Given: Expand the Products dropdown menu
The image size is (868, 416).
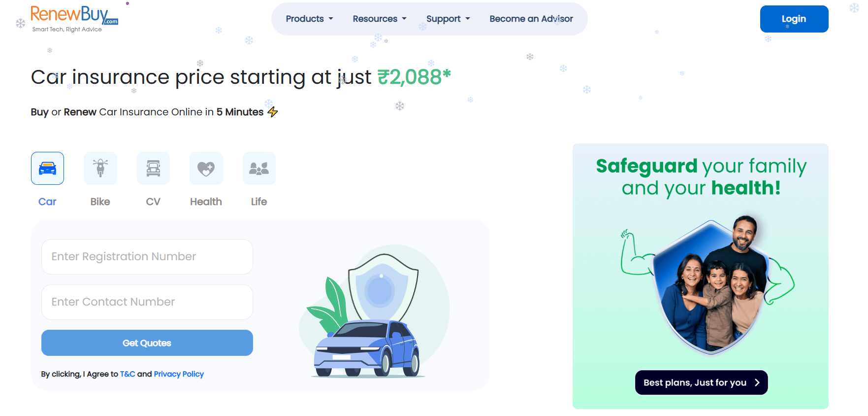Looking at the screenshot, I should coord(310,19).
